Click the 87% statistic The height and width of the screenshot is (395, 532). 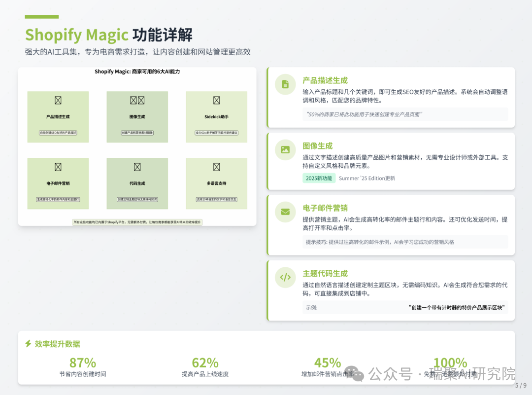click(83, 363)
